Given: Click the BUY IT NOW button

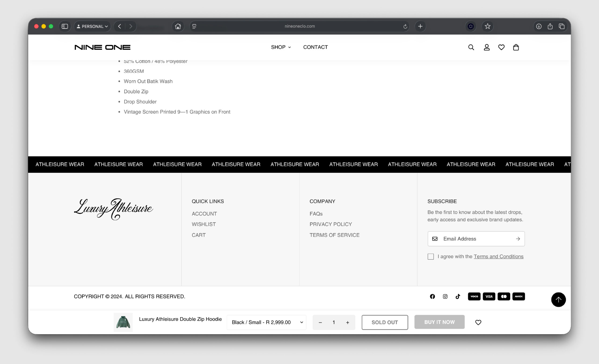Looking at the screenshot, I should pos(439,322).
